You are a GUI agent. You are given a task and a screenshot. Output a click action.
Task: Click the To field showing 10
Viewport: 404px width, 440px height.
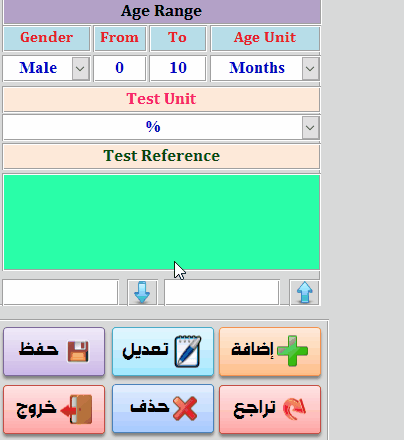tap(178, 69)
